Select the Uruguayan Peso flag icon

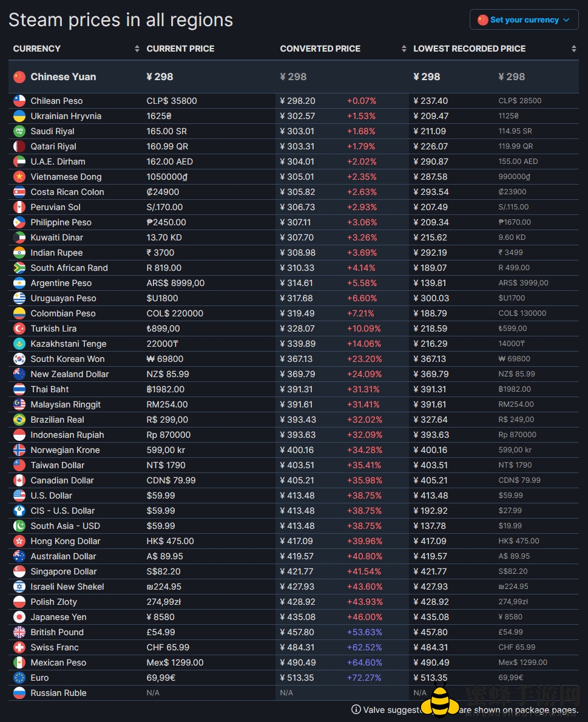[19, 298]
